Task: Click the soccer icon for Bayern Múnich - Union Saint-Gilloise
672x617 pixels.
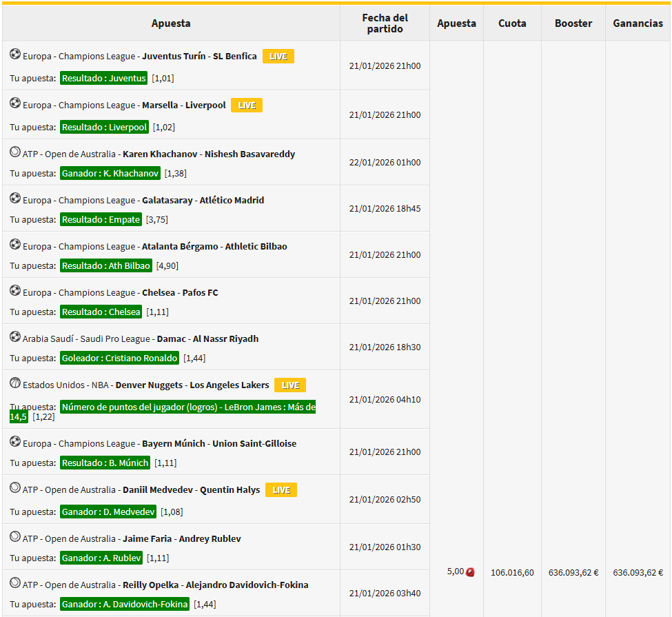Action: 15,442
